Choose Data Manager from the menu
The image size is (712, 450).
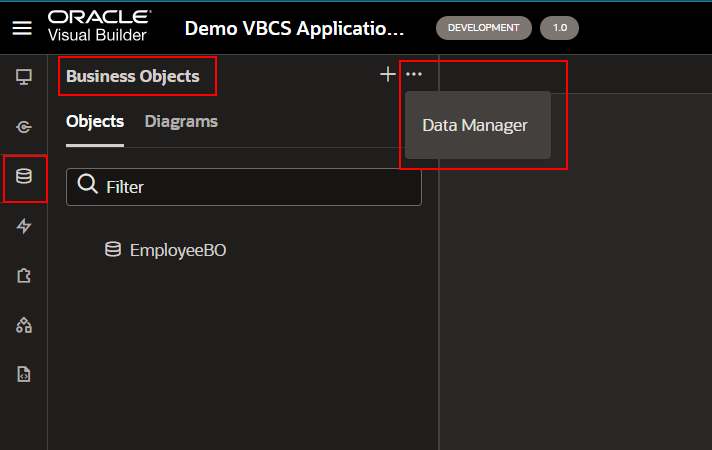[478, 125]
